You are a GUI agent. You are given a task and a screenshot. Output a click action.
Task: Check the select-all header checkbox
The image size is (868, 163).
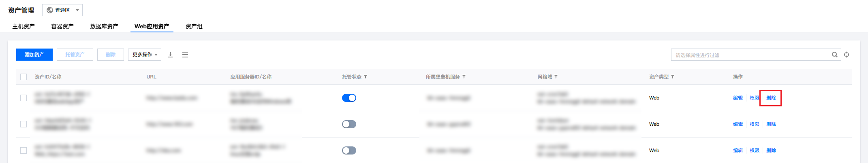[x=24, y=77]
